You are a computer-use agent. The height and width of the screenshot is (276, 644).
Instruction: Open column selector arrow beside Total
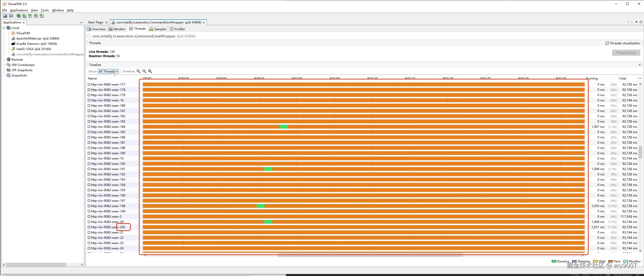(x=640, y=78)
